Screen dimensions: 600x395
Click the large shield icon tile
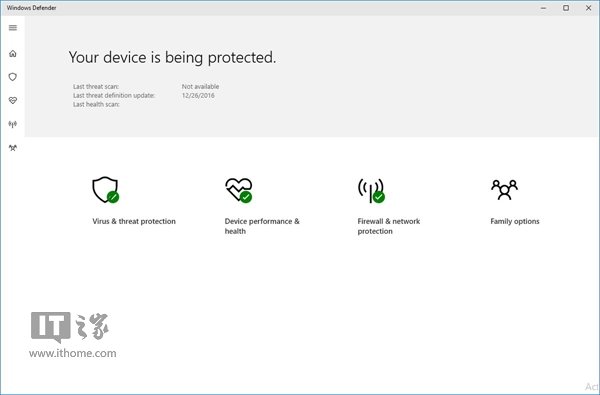[x=105, y=189]
